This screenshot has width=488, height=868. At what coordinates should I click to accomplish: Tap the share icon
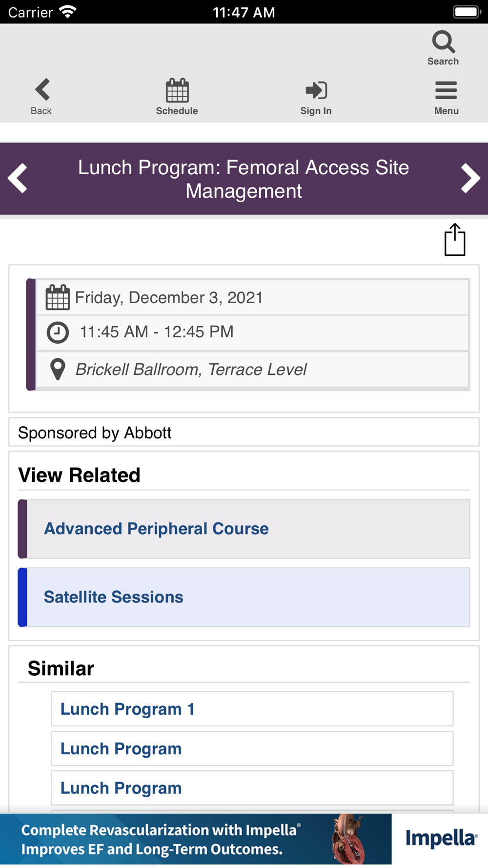pos(454,240)
